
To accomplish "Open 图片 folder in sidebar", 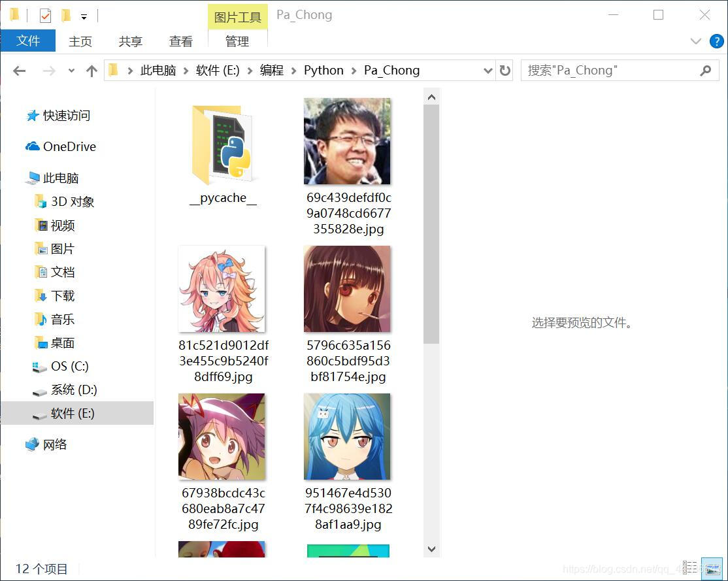I will coord(55,248).
